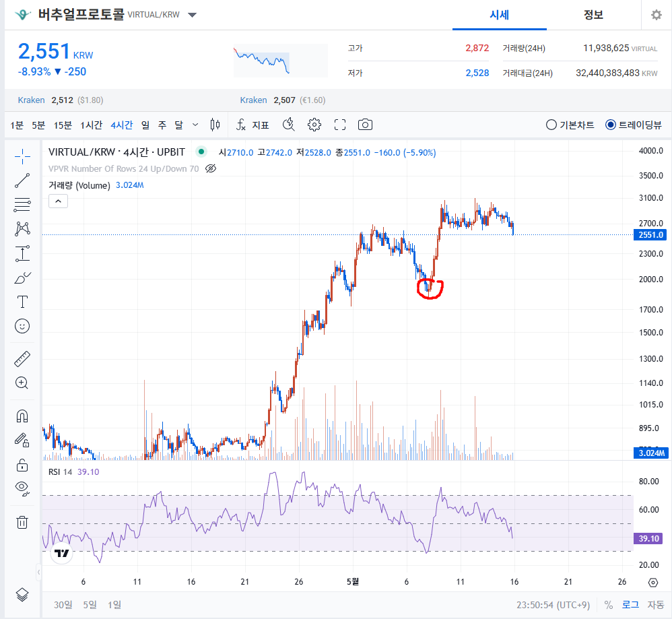The width and height of the screenshot is (672, 619).
Task: Toggle stay in drawing mode pencil-lock
Action: [x=22, y=441]
